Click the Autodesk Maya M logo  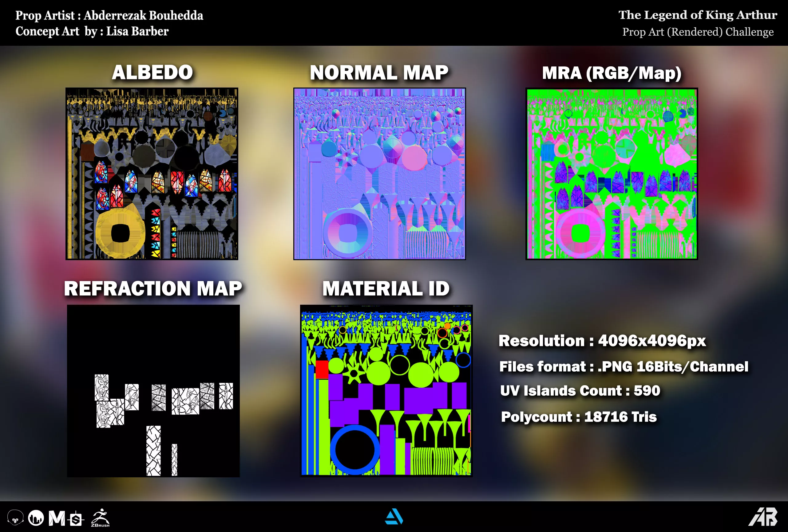[57, 518]
